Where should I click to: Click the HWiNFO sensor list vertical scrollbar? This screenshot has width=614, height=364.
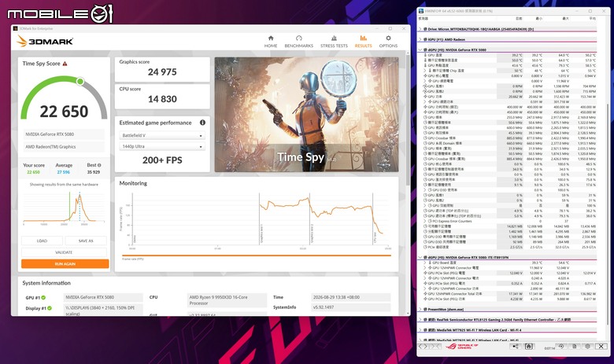click(x=608, y=213)
